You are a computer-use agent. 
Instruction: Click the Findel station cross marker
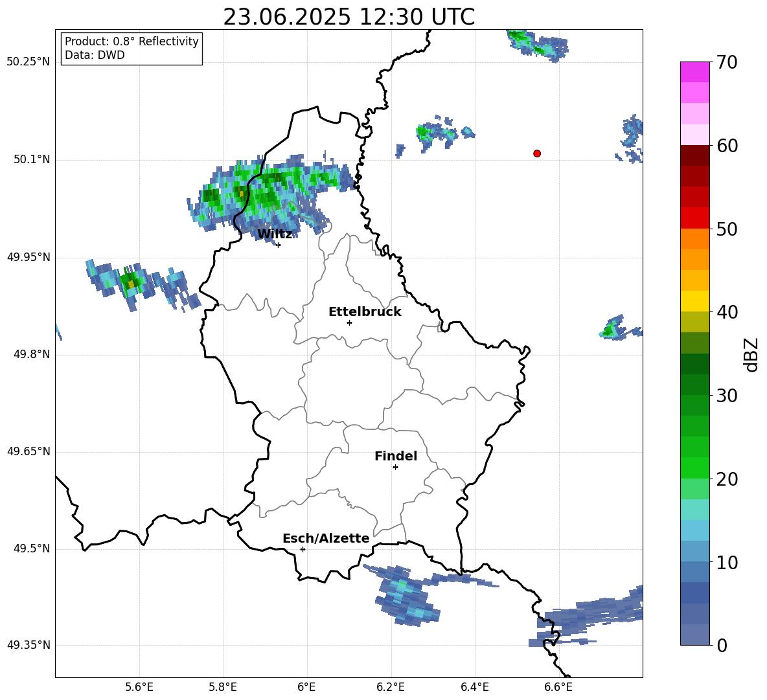[395, 468]
